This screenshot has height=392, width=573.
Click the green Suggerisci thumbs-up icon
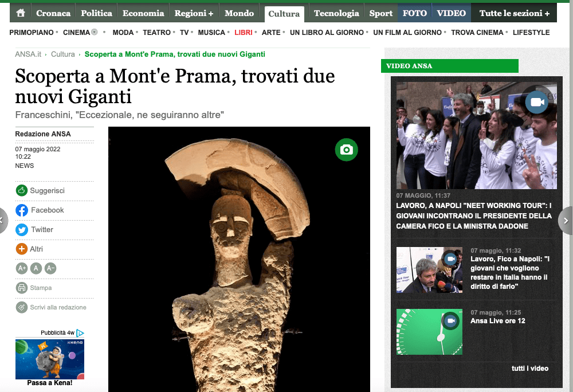tap(22, 190)
